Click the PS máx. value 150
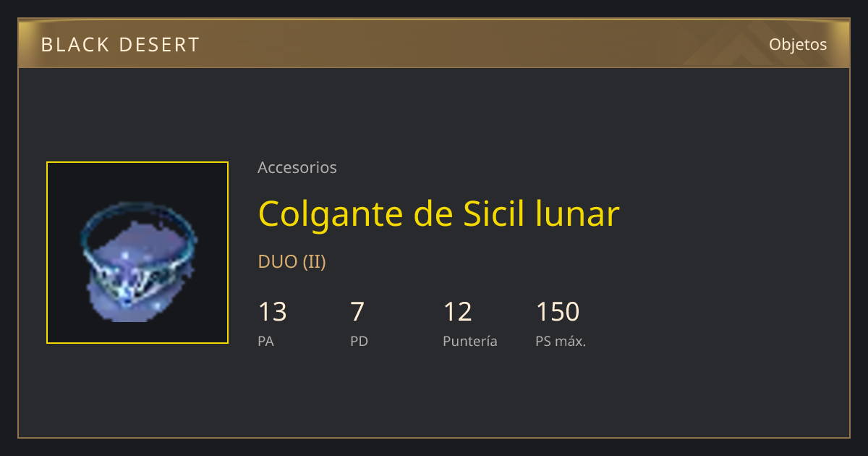The height and width of the screenshot is (456, 868). [558, 312]
